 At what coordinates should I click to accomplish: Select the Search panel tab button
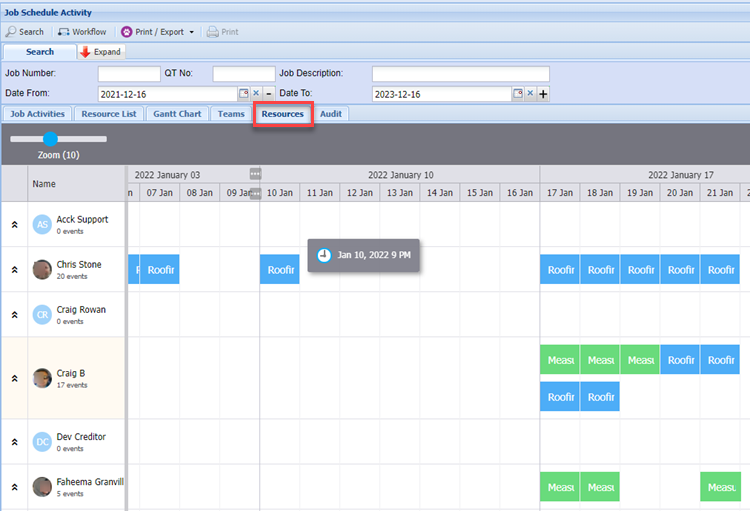tap(40, 52)
